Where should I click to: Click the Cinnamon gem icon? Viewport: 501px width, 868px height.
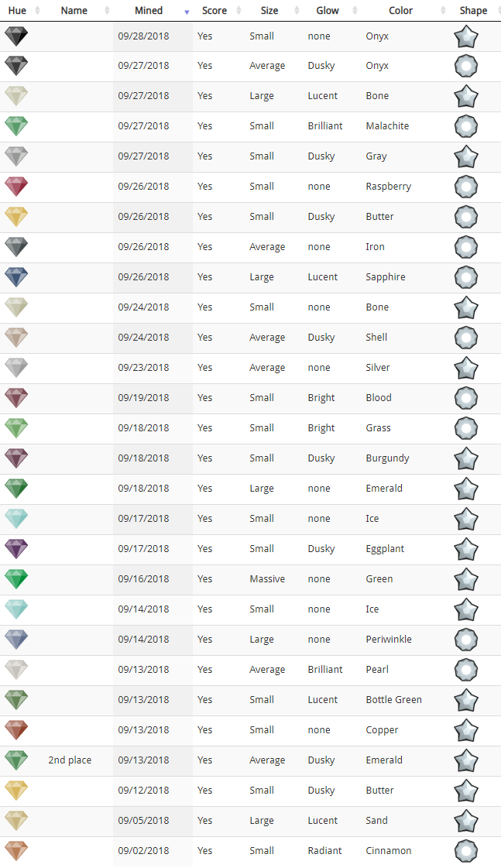coord(16,851)
